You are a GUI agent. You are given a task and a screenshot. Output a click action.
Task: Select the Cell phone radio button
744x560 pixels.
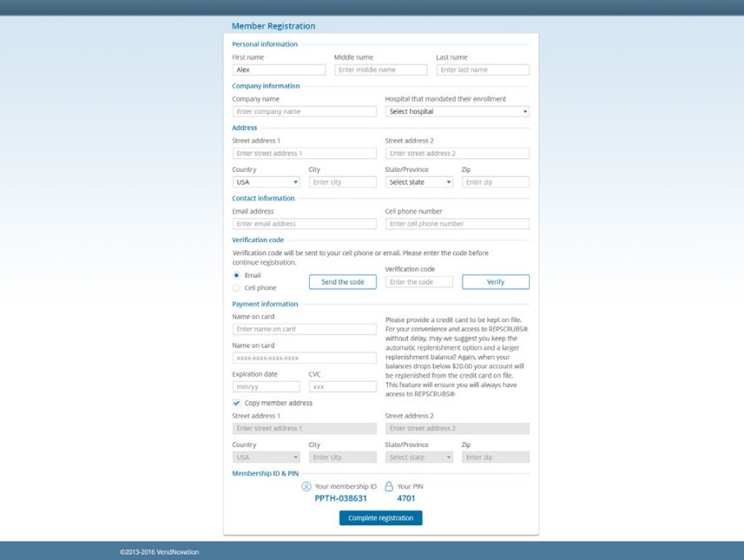click(237, 287)
